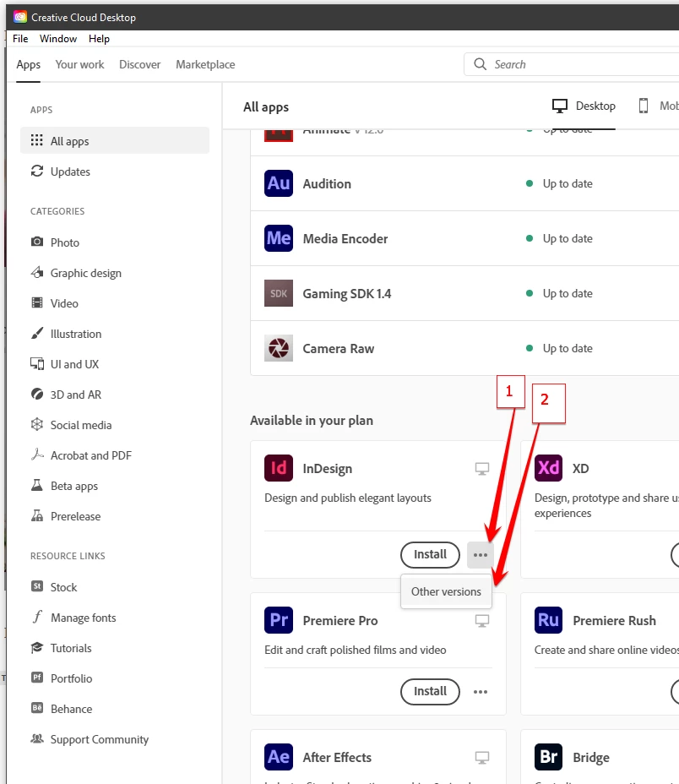679x784 pixels.
Task: Choose Other versions from the popup
Action: coord(446,591)
